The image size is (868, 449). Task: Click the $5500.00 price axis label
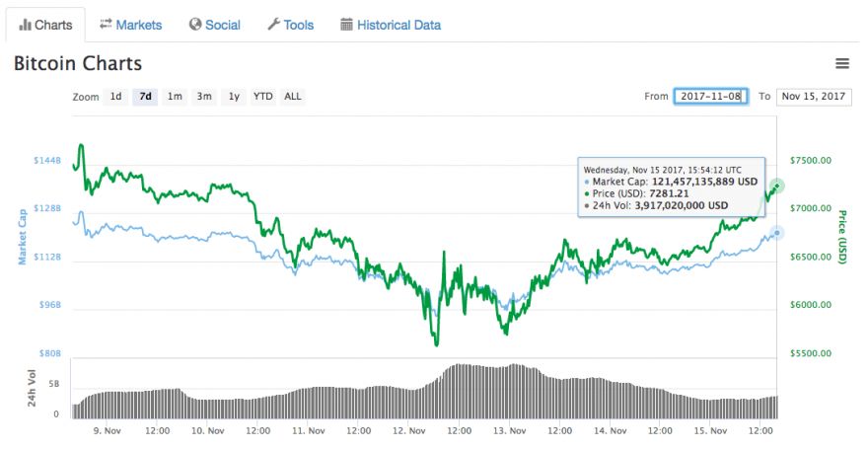(811, 353)
